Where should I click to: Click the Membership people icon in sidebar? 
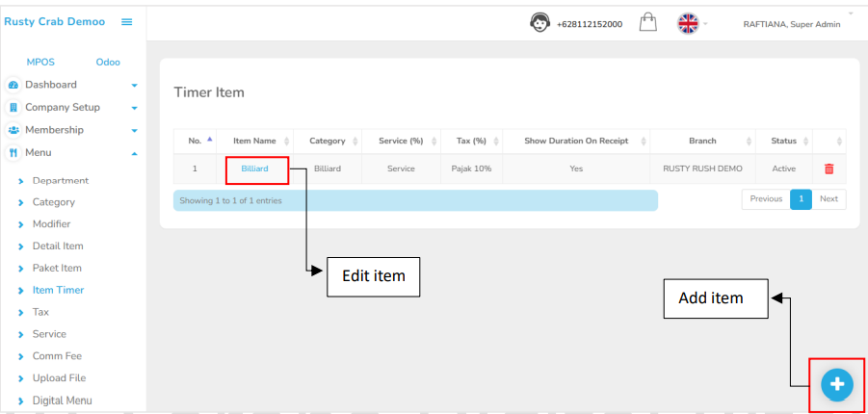[x=13, y=130]
